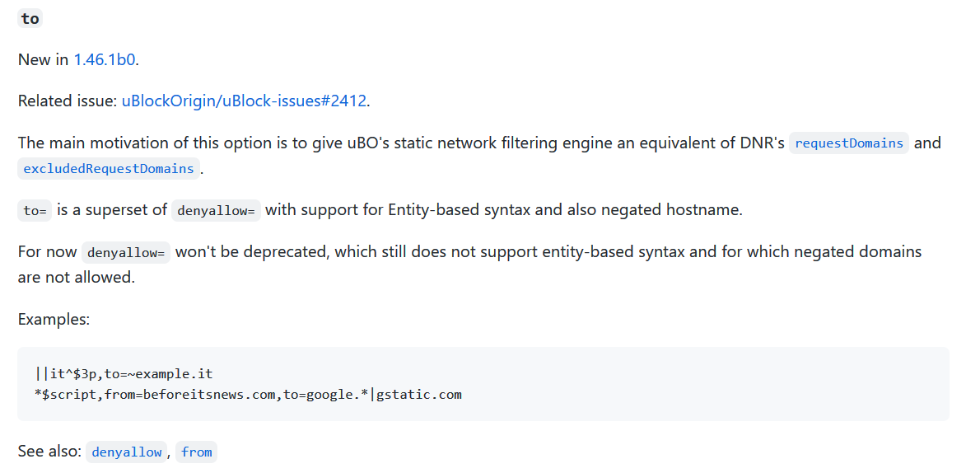Click the "are not allowed." line
Viewport: 980px width, 473px height.
coord(76,278)
